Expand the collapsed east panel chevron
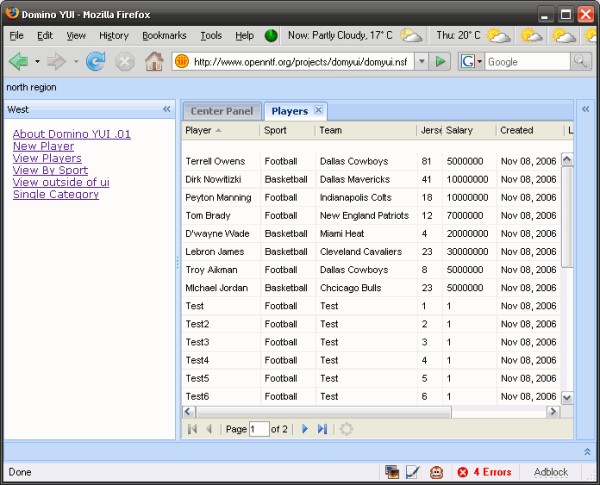 [x=585, y=109]
